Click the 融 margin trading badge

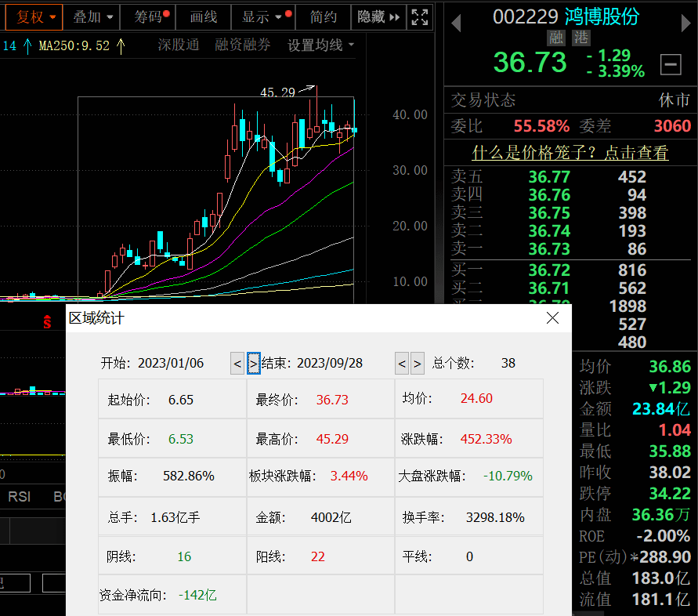point(557,37)
